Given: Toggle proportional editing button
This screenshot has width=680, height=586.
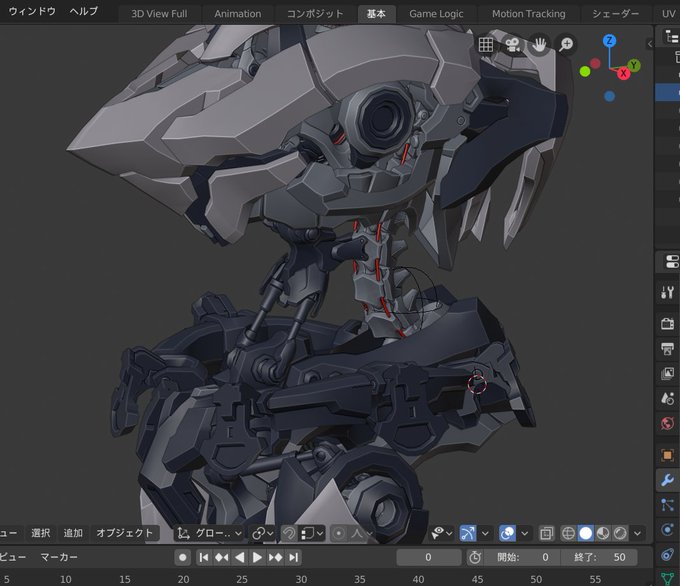Looking at the screenshot, I should [x=339, y=533].
